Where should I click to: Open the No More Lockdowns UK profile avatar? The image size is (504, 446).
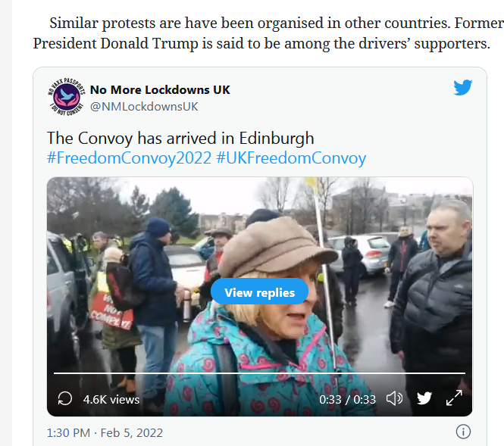pos(67,97)
